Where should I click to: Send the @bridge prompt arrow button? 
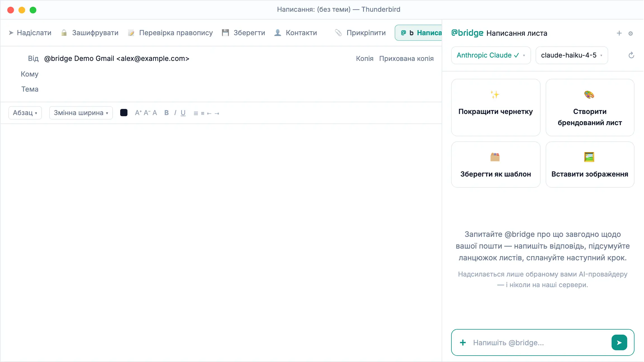click(x=619, y=342)
